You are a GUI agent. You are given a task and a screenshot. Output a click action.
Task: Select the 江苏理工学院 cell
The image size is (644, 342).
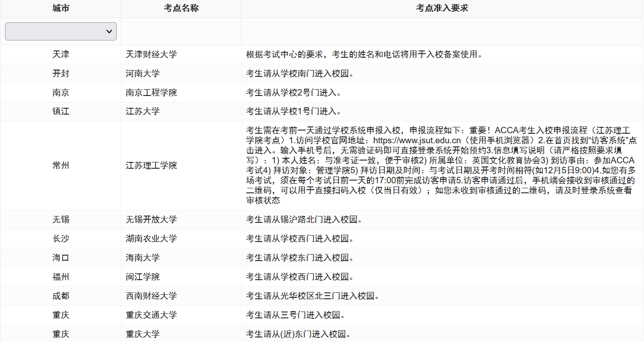pos(181,166)
